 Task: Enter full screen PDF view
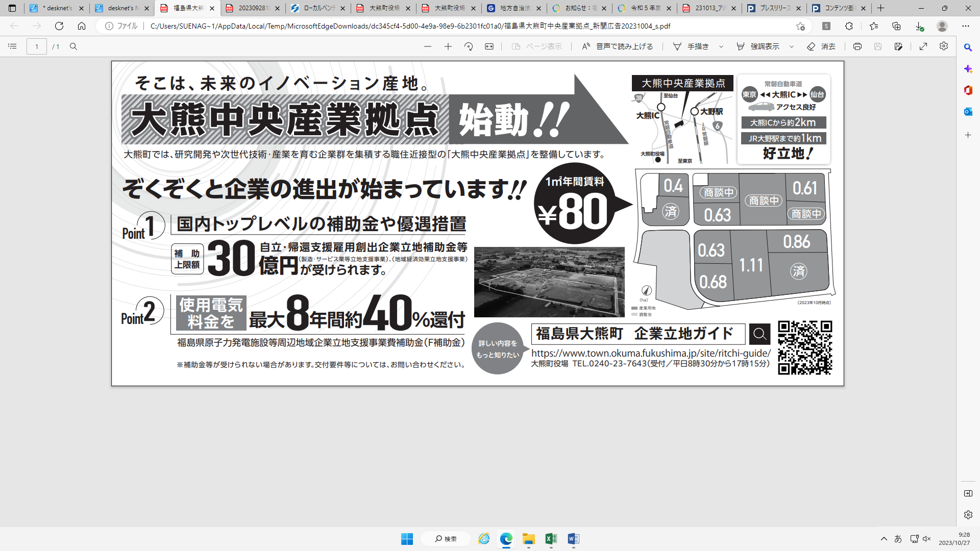point(923,46)
